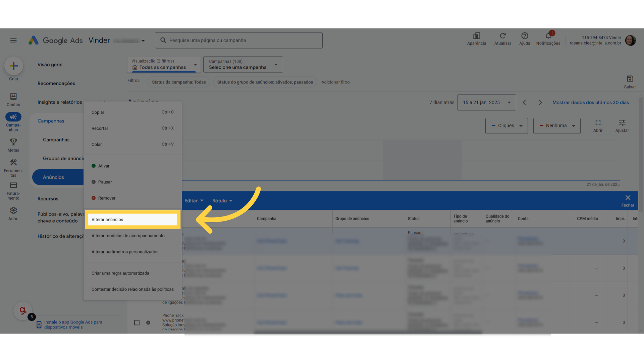Viewport: 644px width, 362px height.
Task: Open the Metas trophy icon
Action: point(13,142)
